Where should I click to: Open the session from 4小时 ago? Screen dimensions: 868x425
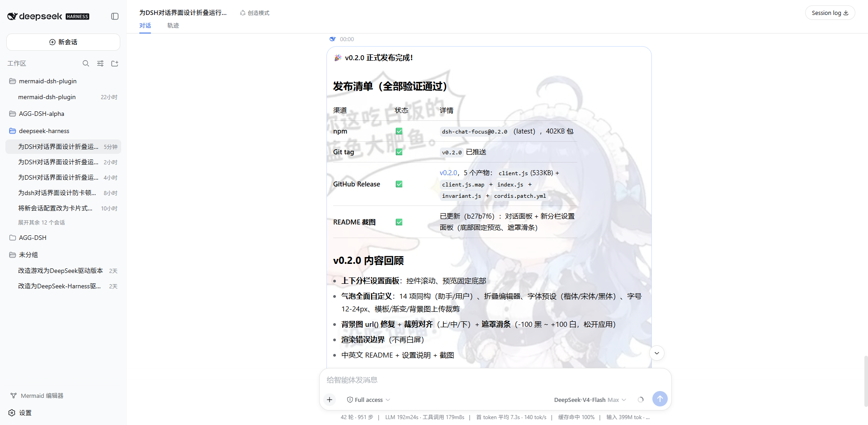click(63, 177)
